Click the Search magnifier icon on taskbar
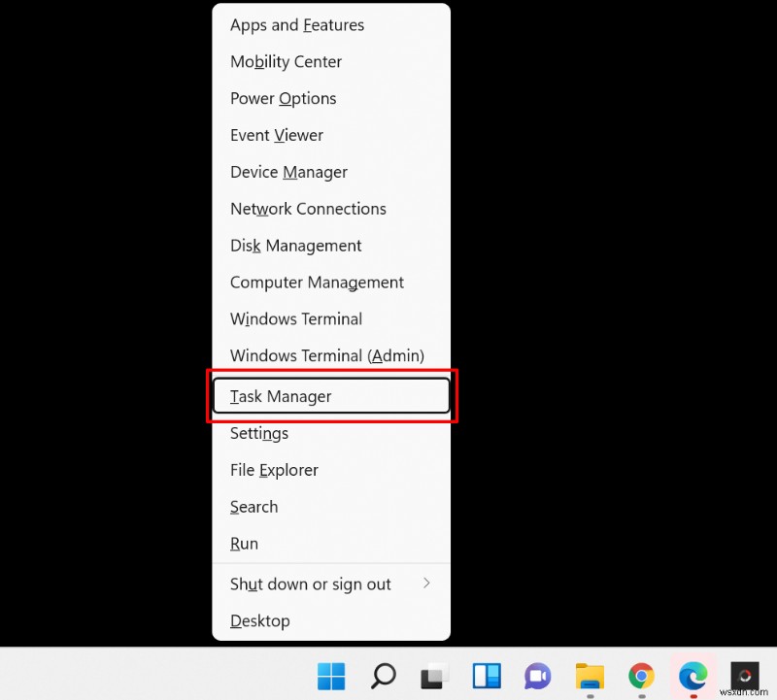Screen dimensions: 777x700 [x=383, y=676]
